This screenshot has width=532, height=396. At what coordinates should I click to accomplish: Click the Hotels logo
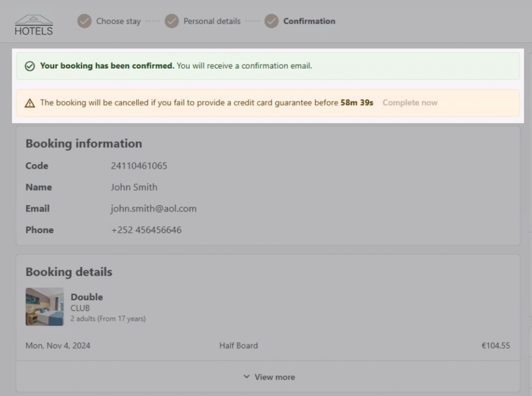click(x=34, y=24)
